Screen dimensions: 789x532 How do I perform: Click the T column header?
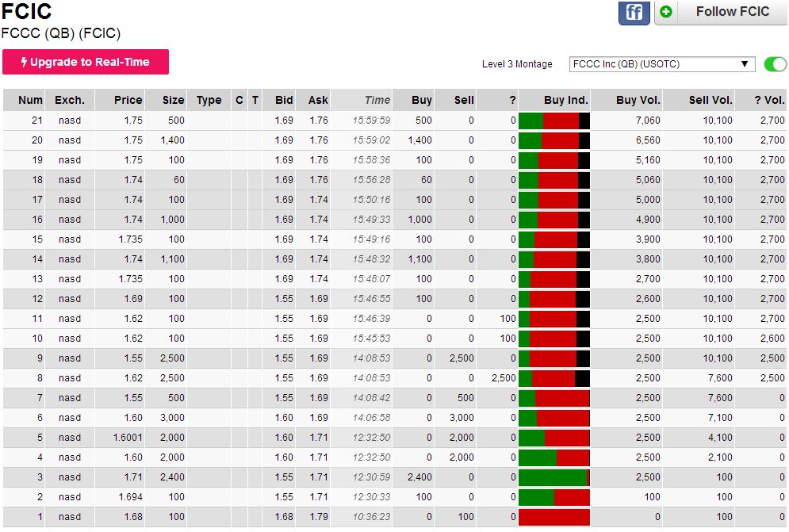255,100
